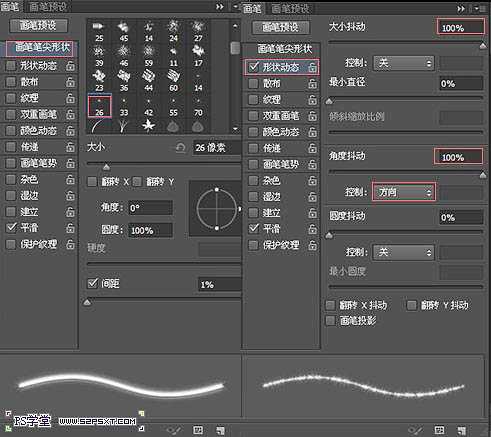491x437 pixels.
Task: Click reset brush size icon beside 大小
Action: tap(180, 147)
